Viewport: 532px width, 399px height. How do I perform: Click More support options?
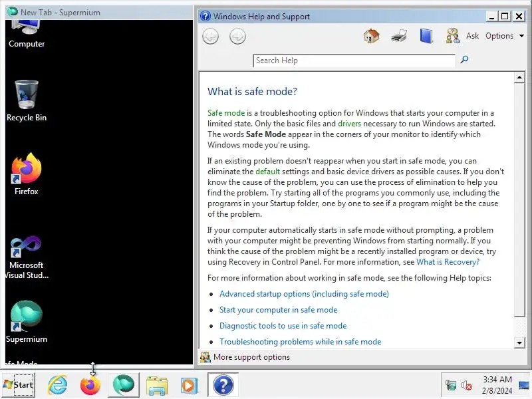(251, 357)
